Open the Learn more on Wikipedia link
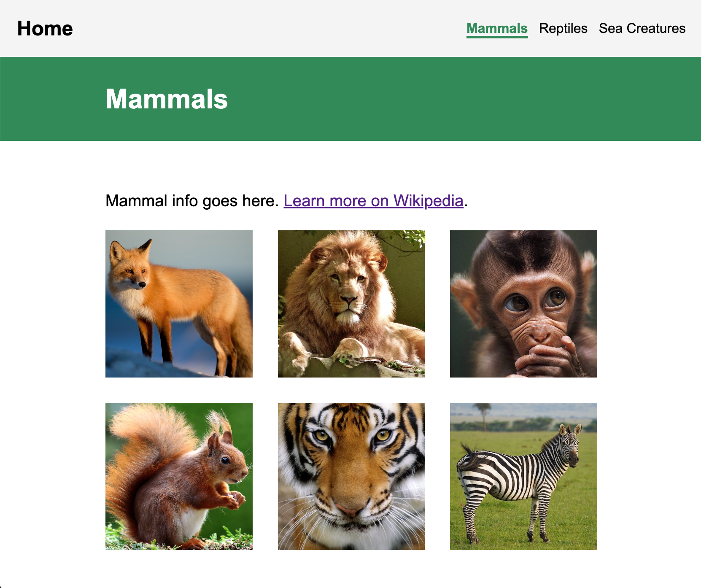 tap(373, 201)
